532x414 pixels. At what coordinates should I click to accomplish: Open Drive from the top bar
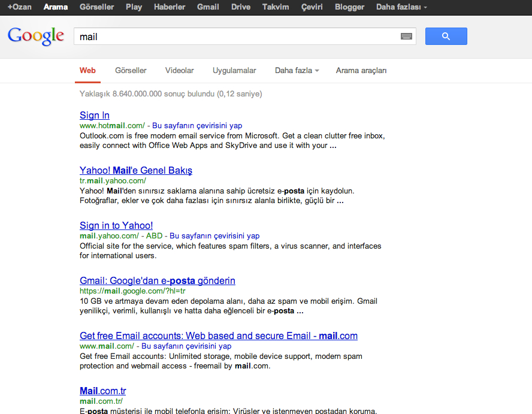(241, 7)
